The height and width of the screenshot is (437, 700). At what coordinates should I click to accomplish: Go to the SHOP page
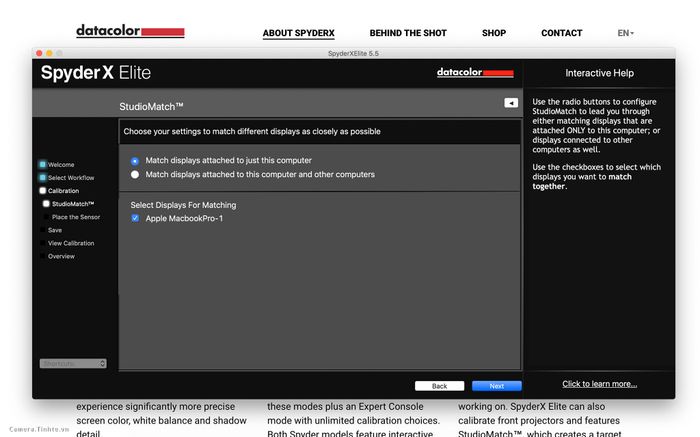tap(494, 33)
